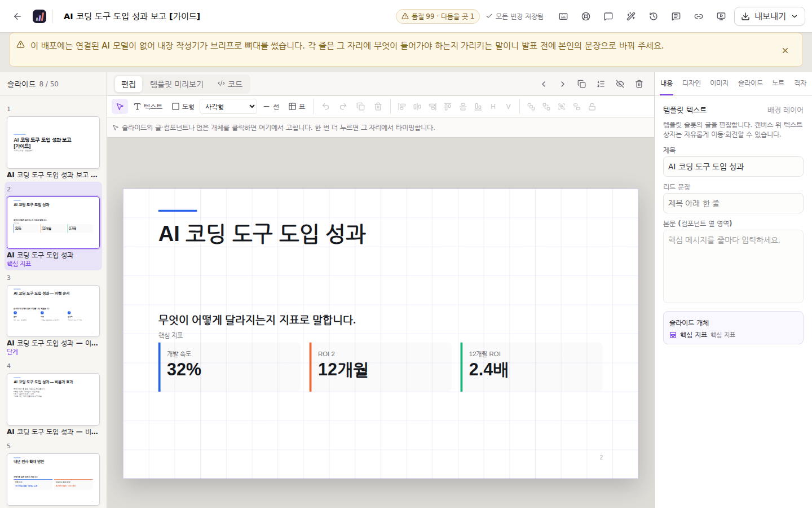
Task: Open the help lifebuoy icon
Action: click(586, 16)
